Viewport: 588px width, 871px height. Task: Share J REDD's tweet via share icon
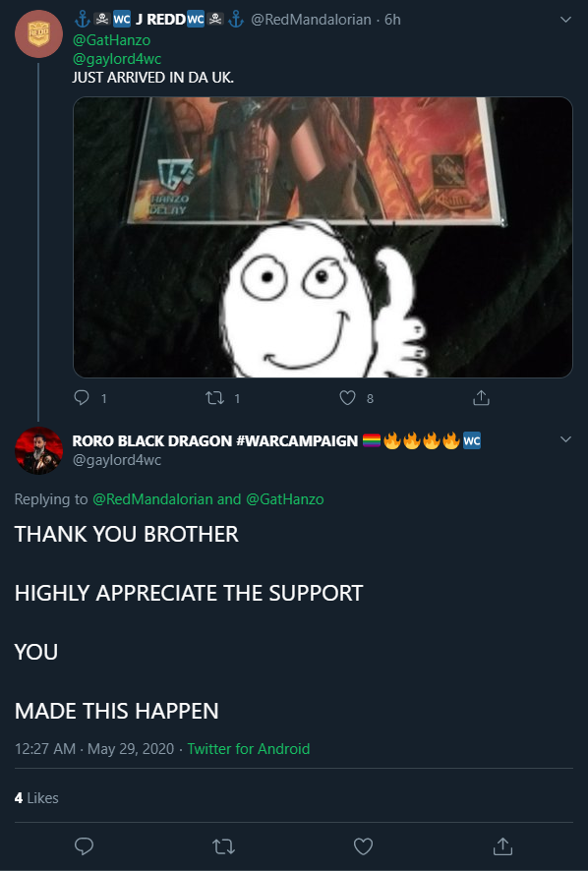pyautogui.click(x=481, y=398)
